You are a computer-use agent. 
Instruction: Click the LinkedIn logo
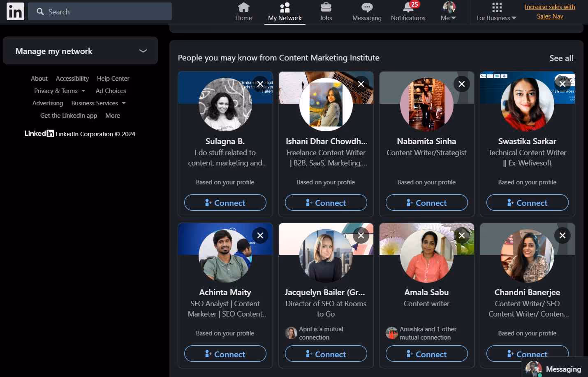coord(15,11)
